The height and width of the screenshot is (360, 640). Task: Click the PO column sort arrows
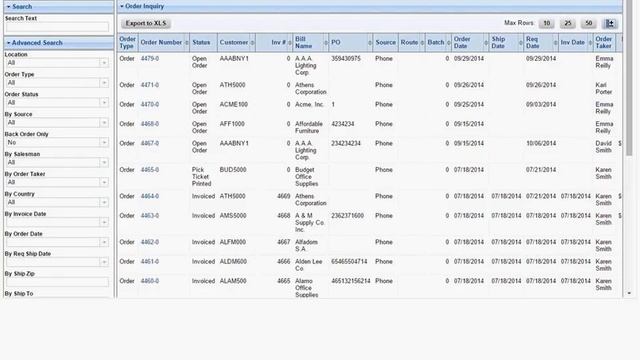pos(370,43)
